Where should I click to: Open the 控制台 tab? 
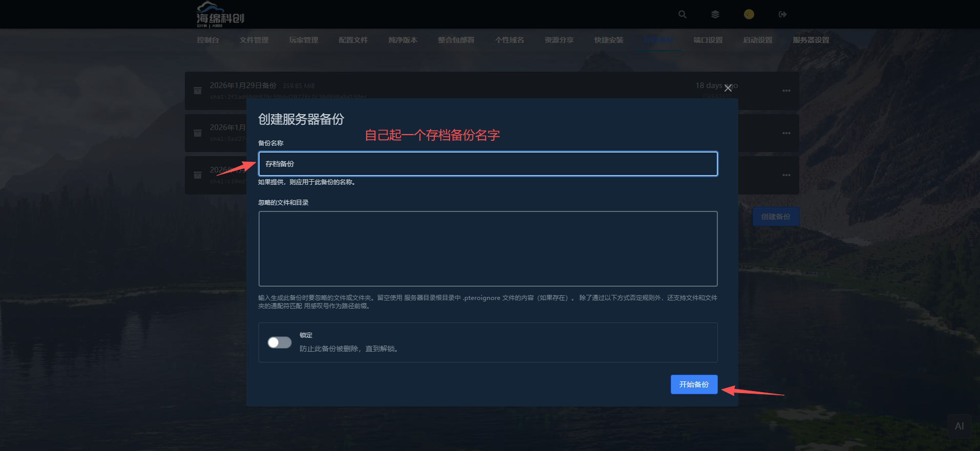pyautogui.click(x=208, y=40)
